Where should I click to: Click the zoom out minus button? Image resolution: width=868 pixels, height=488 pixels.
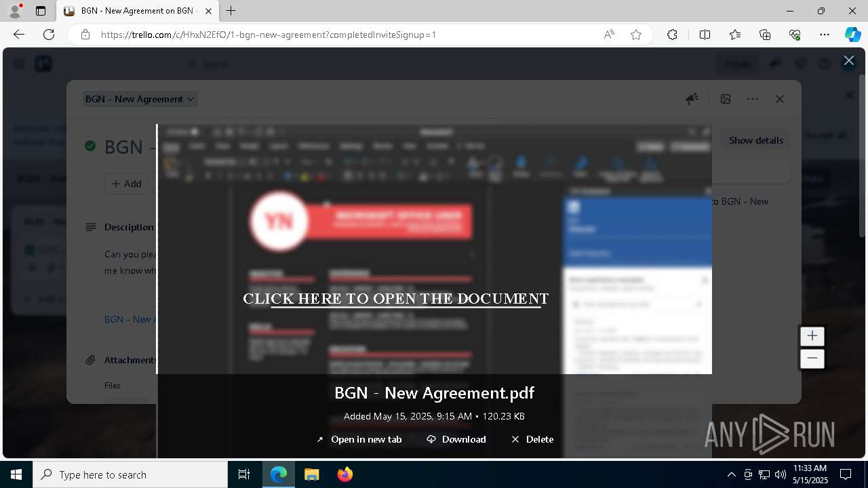pos(812,359)
